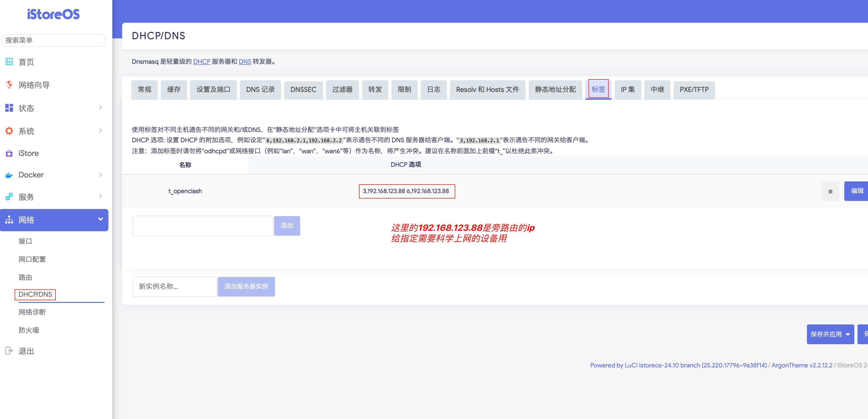Click the 添加 tag button
This screenshot has height=419, width=868.
point(287,226)
